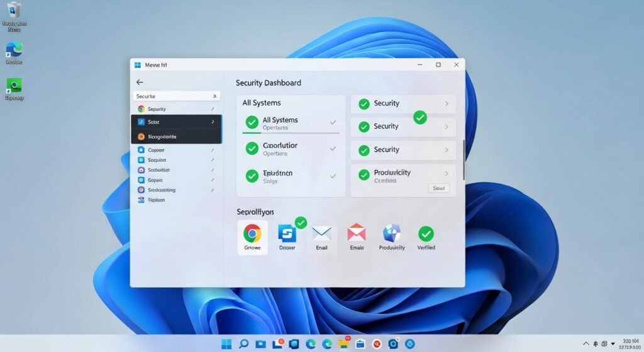Click the small button in Produuicity card
This screenshot has height=352, width=644.
[438, 188]
